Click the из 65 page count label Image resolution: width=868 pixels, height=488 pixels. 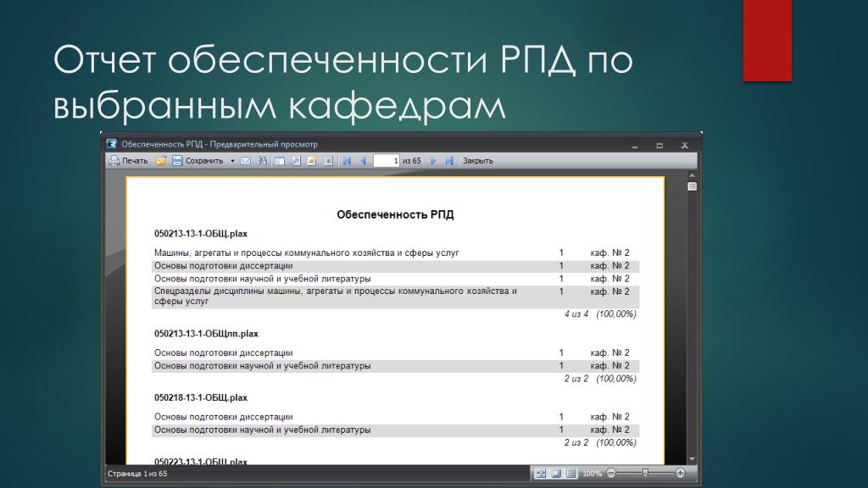point(412,161)
